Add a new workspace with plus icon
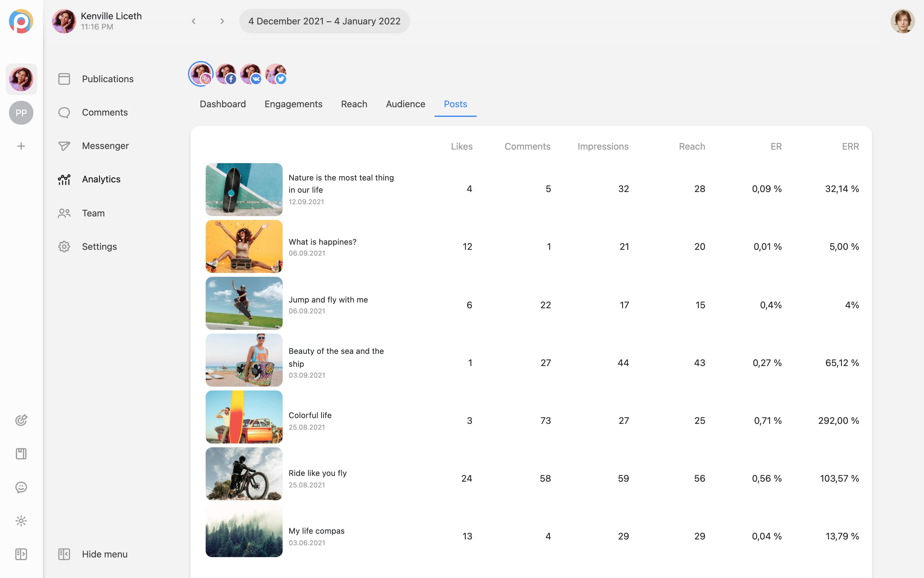This screenshot has height=578, width=924. click(x=21, y=146)
